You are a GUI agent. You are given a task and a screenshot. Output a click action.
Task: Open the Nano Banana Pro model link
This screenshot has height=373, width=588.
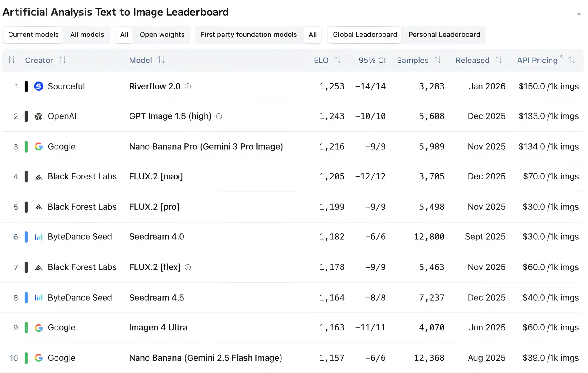point(206,147)
